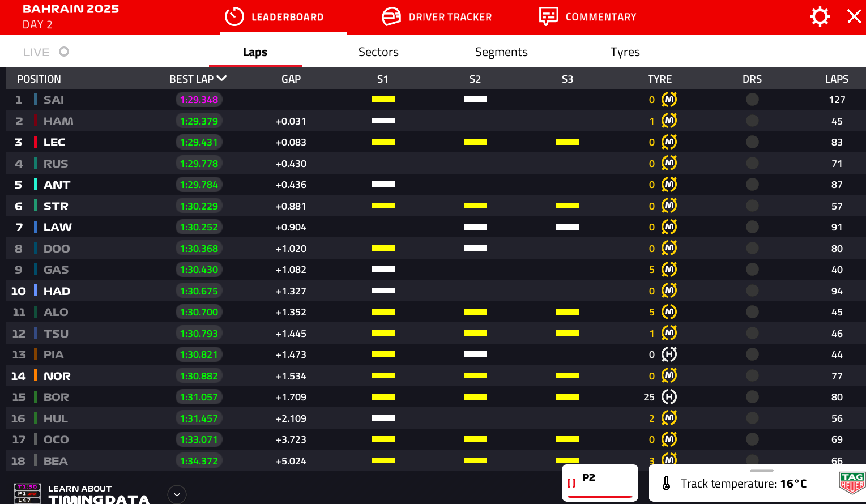The image size is (866, 504).
Task: Click STR medium tyre icon
Action: point(669,206)
